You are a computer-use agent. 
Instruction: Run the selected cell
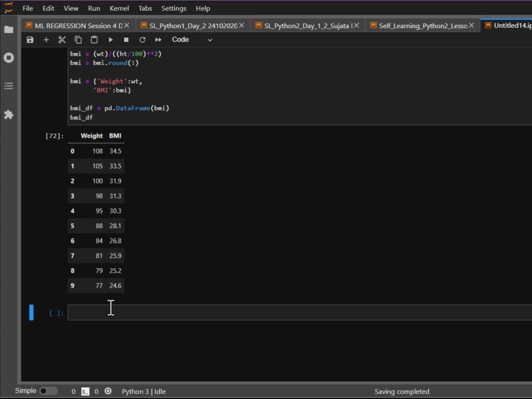coord(110,40)
